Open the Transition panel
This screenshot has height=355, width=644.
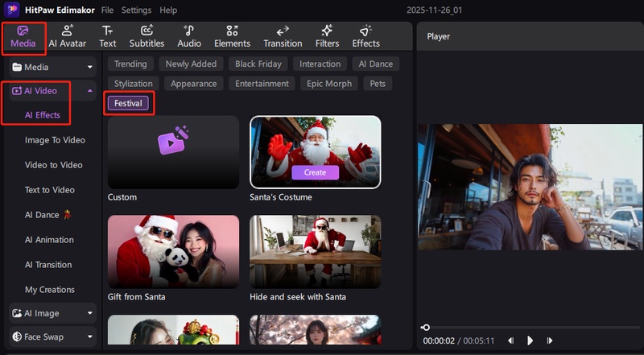[283, 36]
